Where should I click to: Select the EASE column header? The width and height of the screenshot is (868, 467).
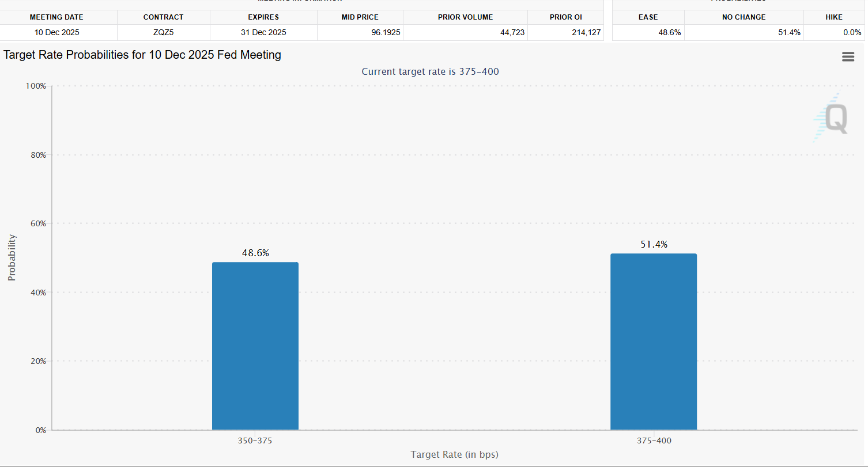pyautogui.click(x=648, y=17)
